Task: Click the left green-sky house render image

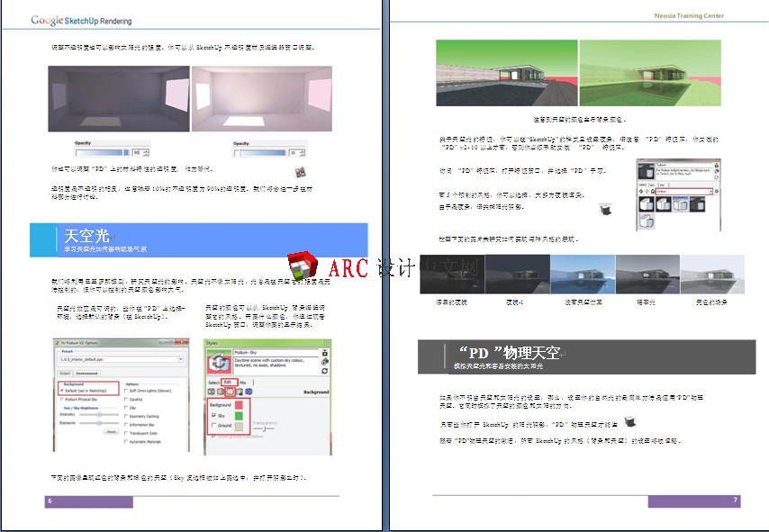Action: pyautogui.click(x=507, y=73)
